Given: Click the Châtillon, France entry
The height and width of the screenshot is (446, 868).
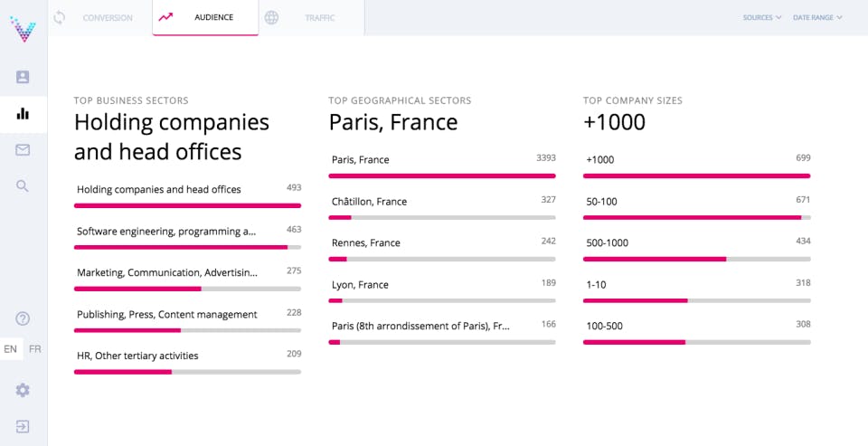Looking at the screenshot, I should (369, 202).
